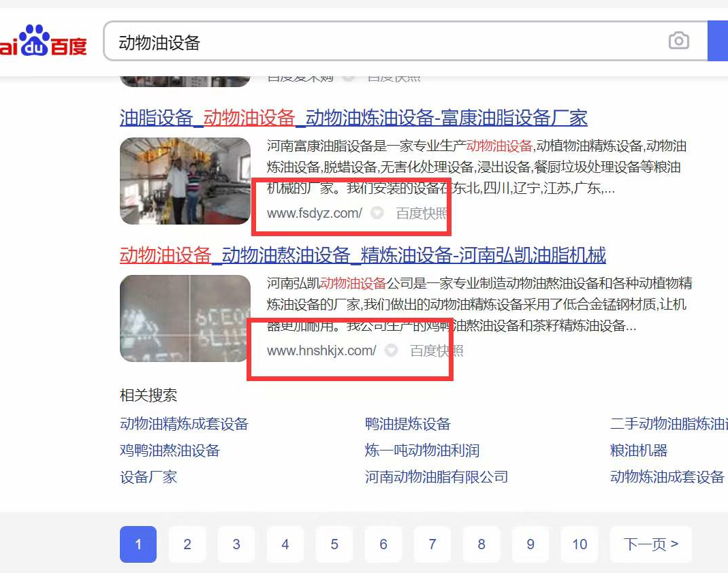Open camera image search icon
728x573 pixels.
click(679, 41)
